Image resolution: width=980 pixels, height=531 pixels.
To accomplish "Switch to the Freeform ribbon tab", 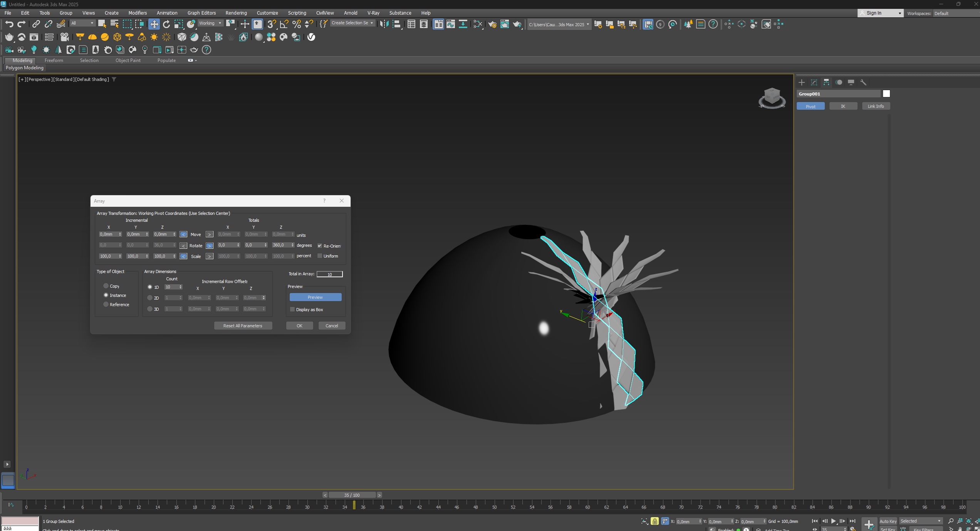I will coord(54,60).
